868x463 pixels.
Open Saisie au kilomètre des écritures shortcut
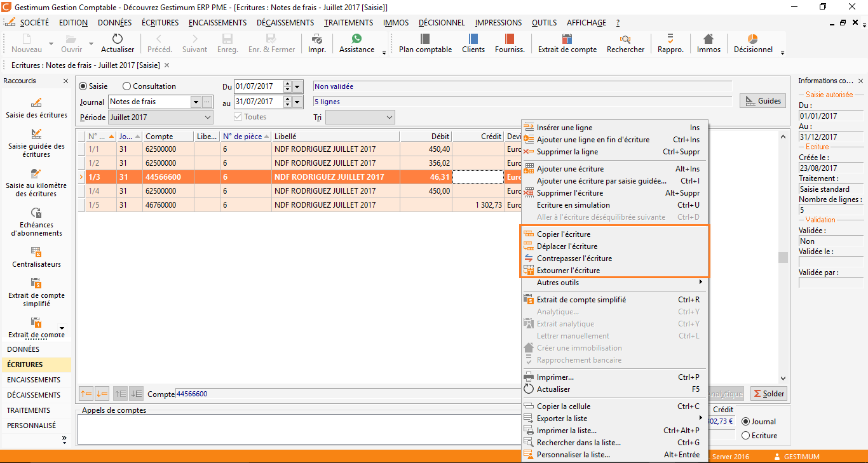click(36, 182)
